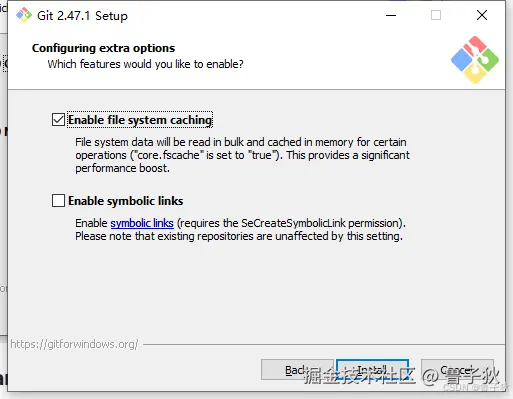Click the Git icon in the title bar
513x399 pixels.
[x=24, y=15]
